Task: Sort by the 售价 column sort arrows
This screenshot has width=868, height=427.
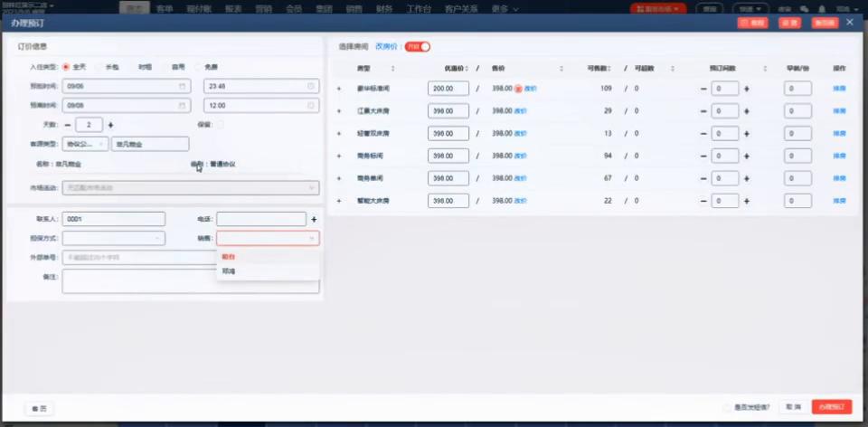Action: tap(561, 68)
